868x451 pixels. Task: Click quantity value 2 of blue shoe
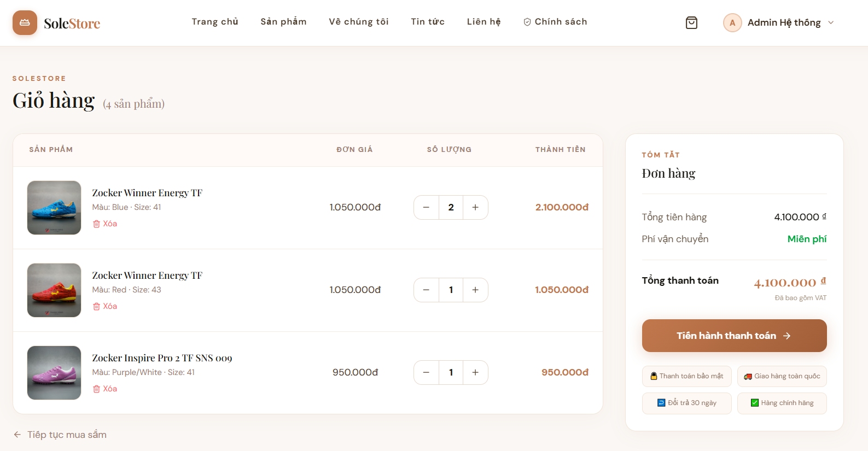451,208
